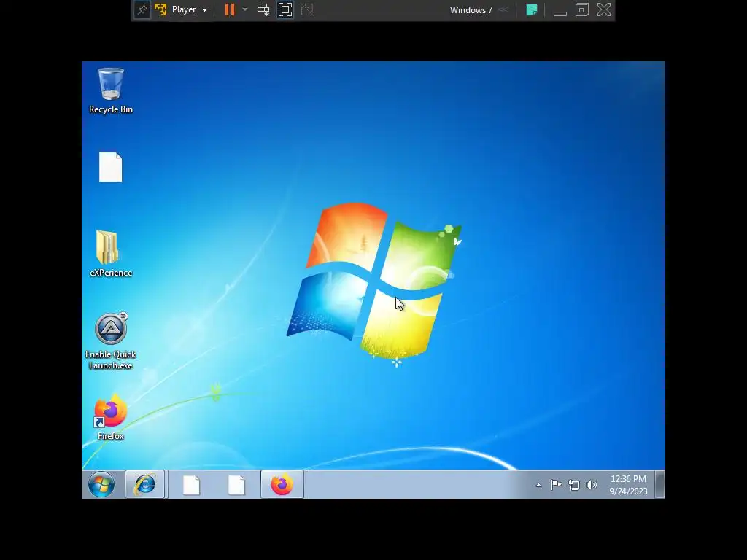Click the Windows 7 VM name label
This screenshot has height=560, width=747.
pos(471,10)
